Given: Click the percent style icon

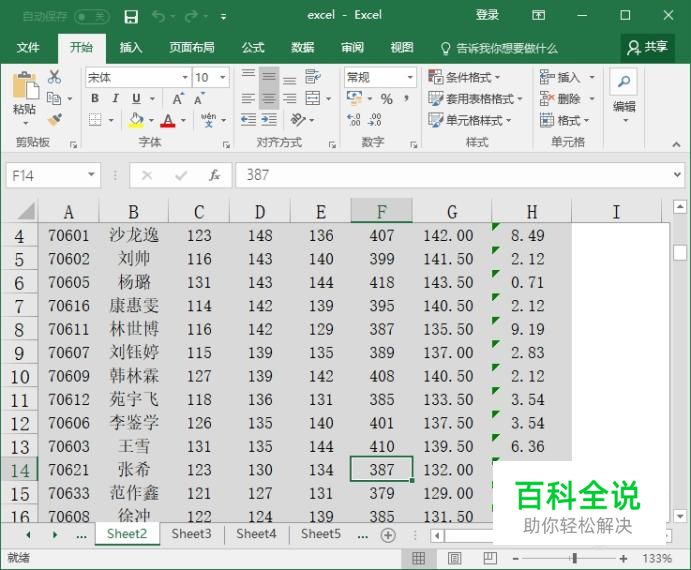Looking at the screenshot, I should (x=386, y=99).
